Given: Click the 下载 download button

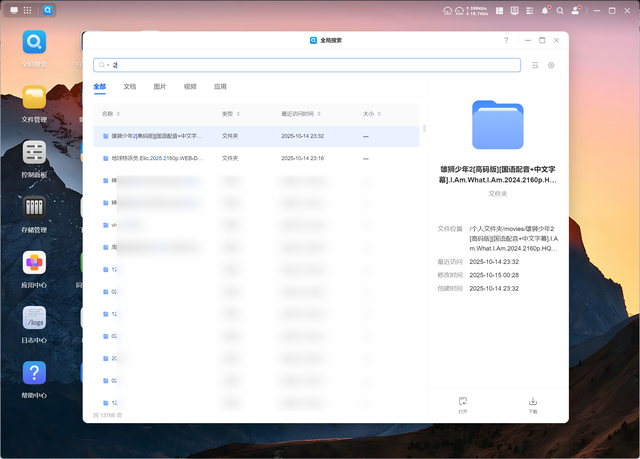Looking at the screenshot, I should 533,405.
